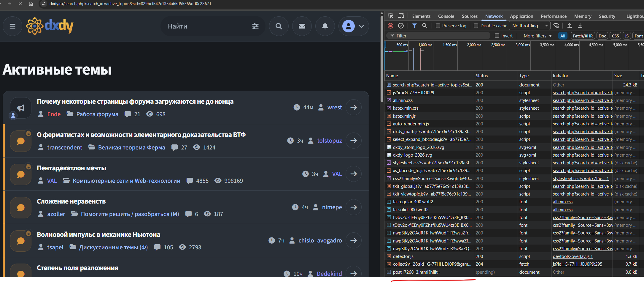
Task: Open devtools-overlay.js:1 initiator link
Action: pos(573,256)
